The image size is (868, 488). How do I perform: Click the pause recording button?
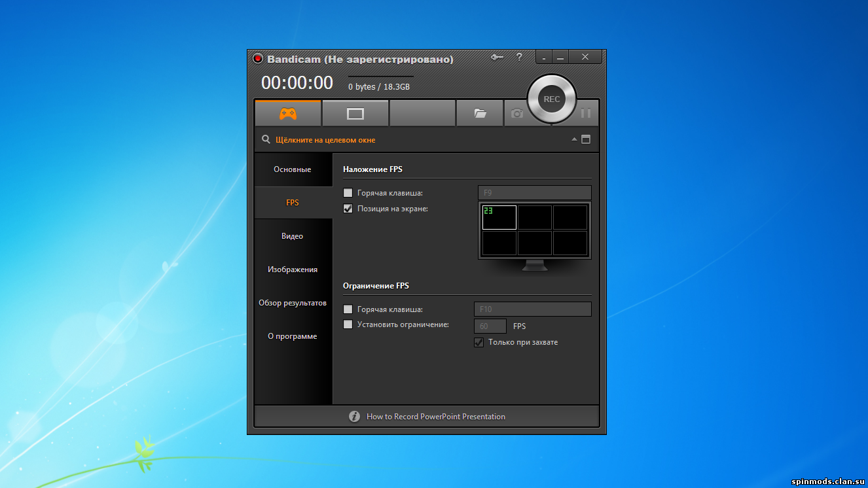(x=586, y=113)
